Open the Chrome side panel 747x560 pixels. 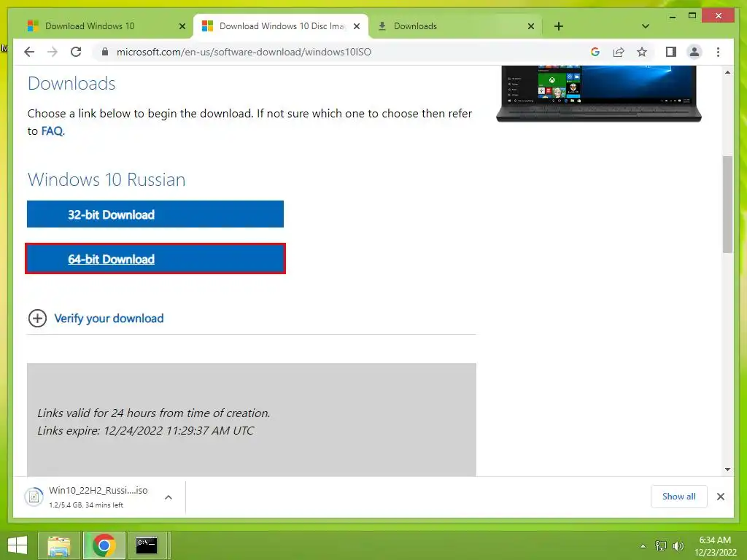coord(671,52)
